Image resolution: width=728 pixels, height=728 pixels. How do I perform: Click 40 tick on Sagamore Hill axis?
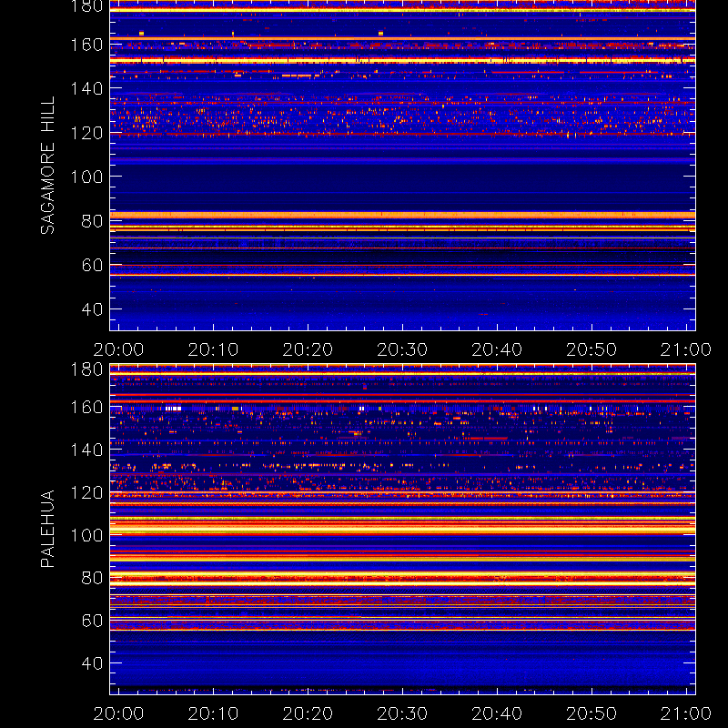coord(92,309)
